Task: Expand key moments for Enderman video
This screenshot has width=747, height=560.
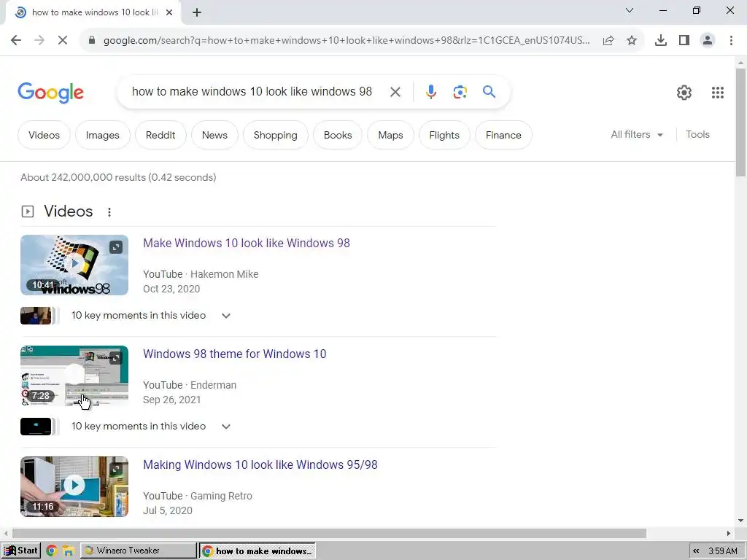Action: point(226,427)
